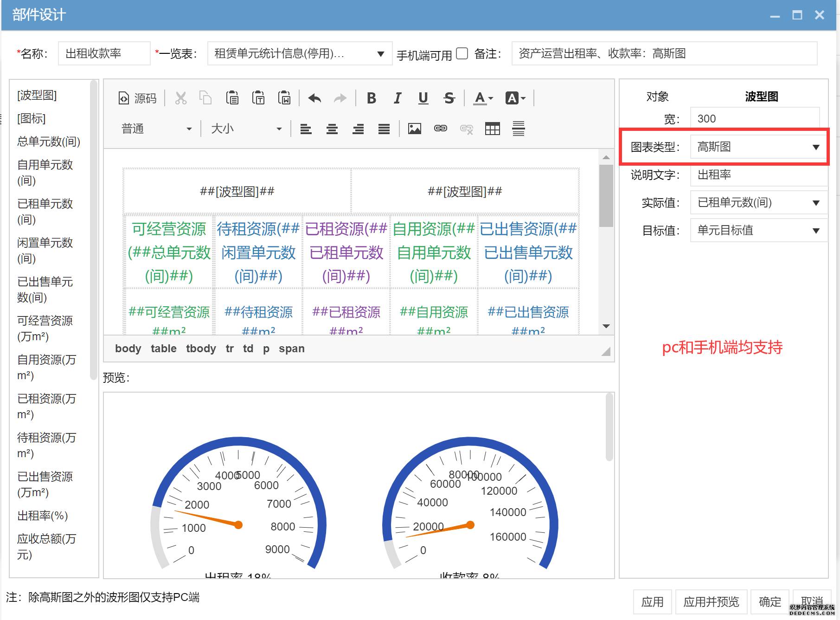Click table in element path bar
The image size is (840, 620).
tap(164, 349)
